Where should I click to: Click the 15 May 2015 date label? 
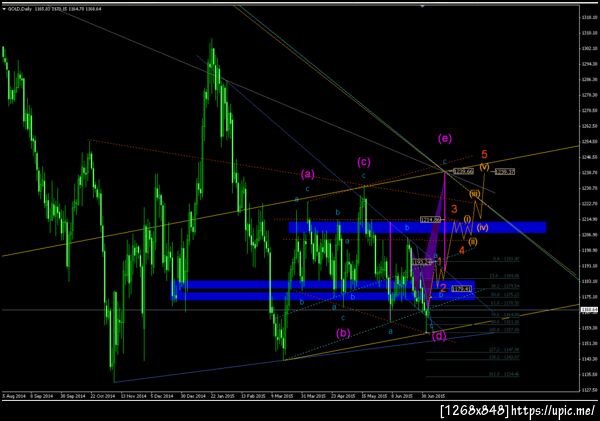click(374, 396)
